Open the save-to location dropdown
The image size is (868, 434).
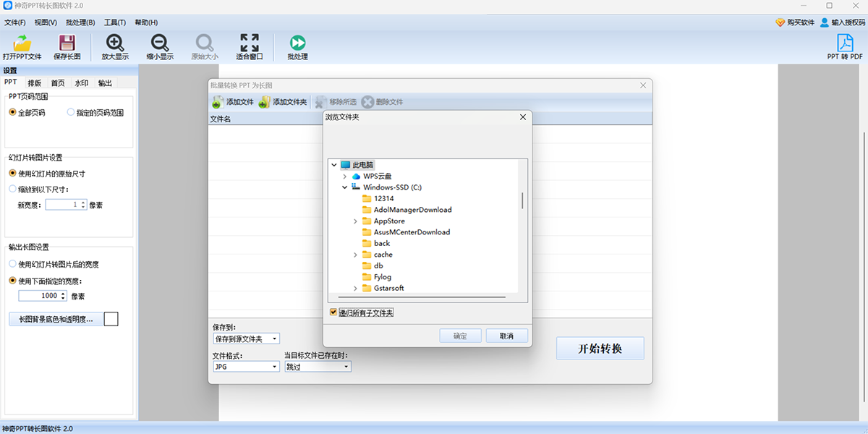click(246, 339)
